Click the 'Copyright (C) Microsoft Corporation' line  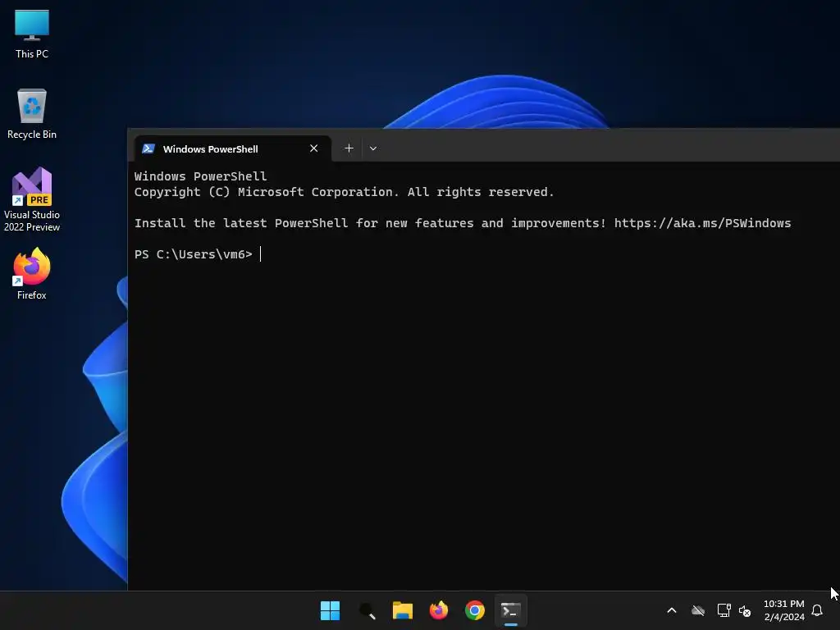coord(344,192)
